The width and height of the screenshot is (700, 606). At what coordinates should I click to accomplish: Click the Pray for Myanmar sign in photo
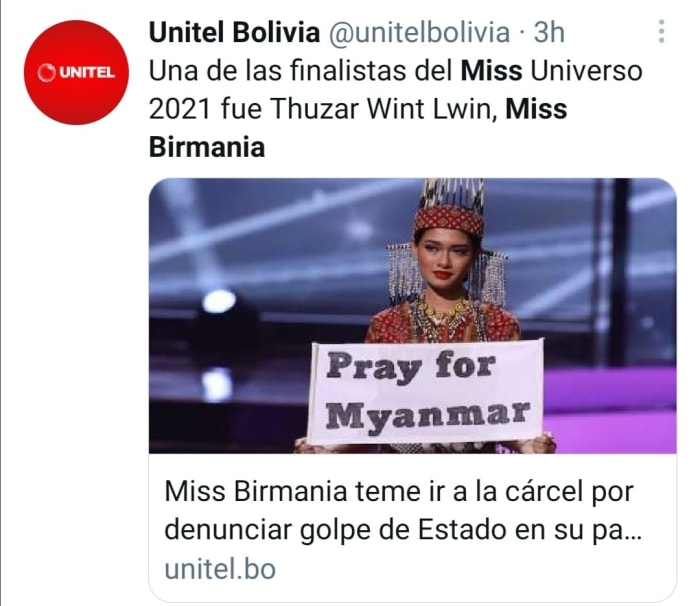coord(426,392)
